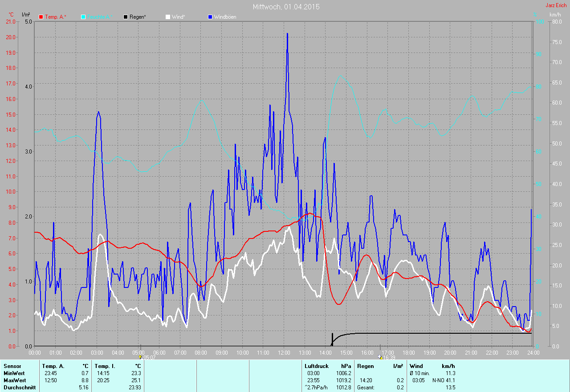Image resolution: width=570 pixels, height=392 pixels.
Task: Click the indoor maximum temperature 25.1
Action: coord(136,380)
